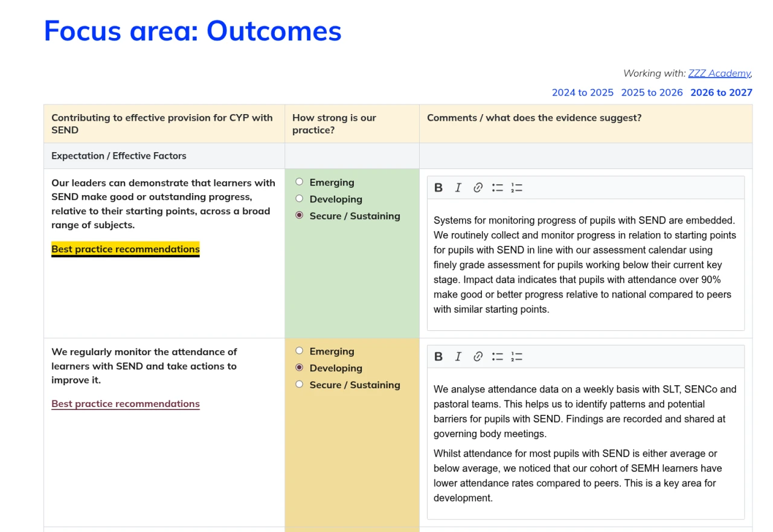Switch to the 2024 to 2025 year
The width and height of the screenshot is (773, 532).
tap(583, 92)
